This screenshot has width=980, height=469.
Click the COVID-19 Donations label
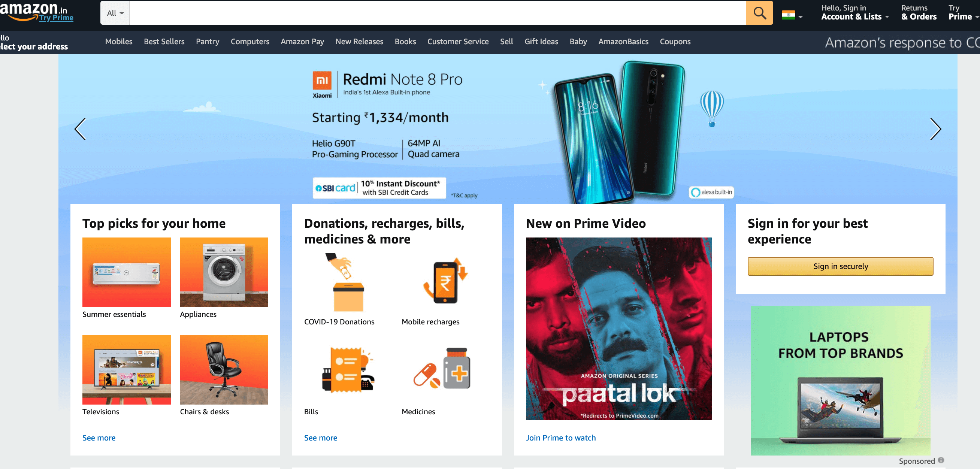[339, 322]
